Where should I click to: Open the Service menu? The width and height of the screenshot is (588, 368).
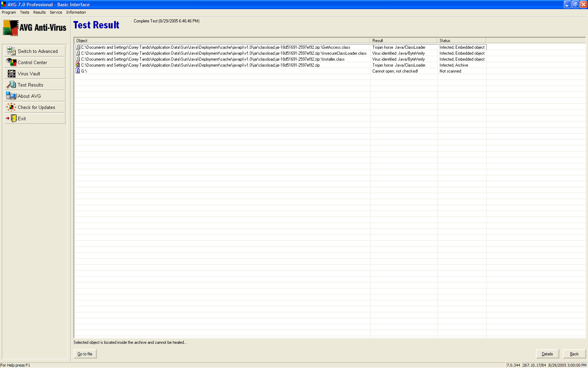pyautogui.click(x=56, y=12)
